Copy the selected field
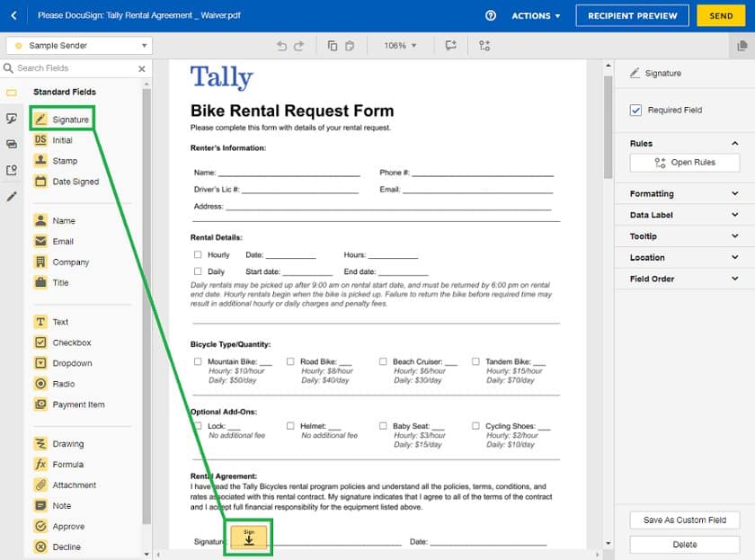 (333, 46)
